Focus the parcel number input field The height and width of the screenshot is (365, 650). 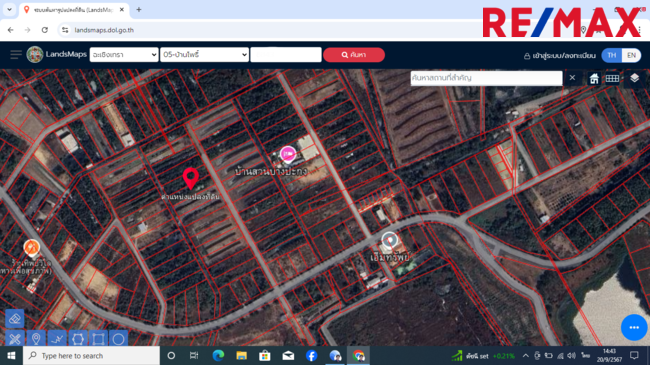[286, 55]
